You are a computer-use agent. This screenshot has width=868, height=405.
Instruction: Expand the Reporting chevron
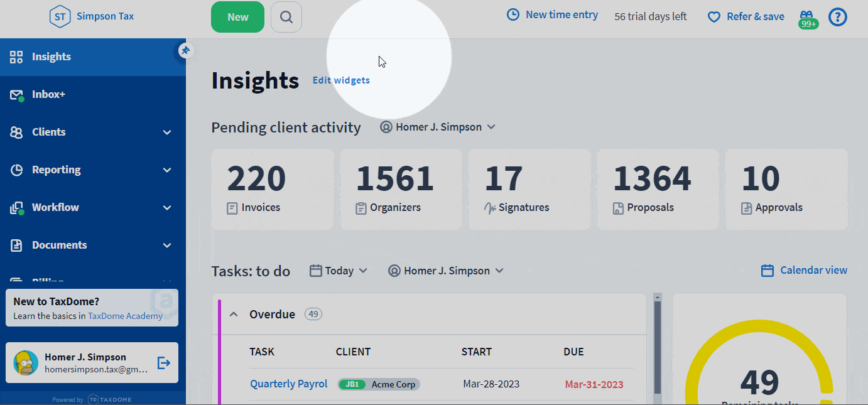tap(167, 170)
